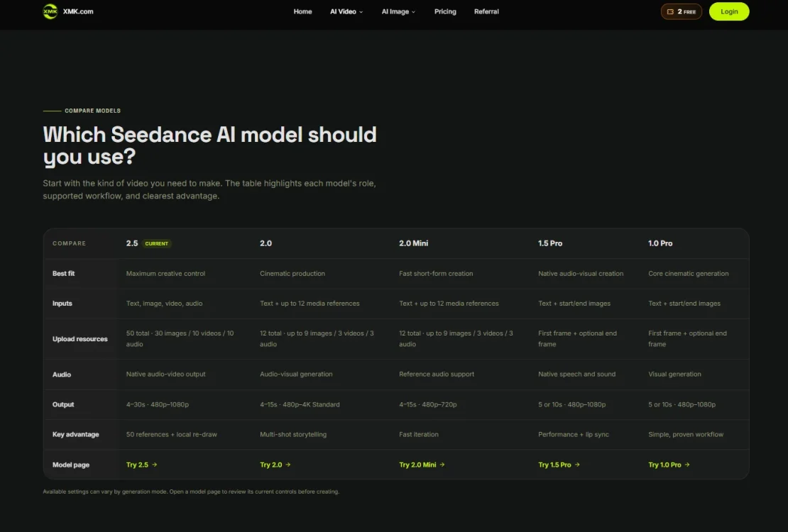
Task: Click the Best fit row label
Action: pos(63,274)
